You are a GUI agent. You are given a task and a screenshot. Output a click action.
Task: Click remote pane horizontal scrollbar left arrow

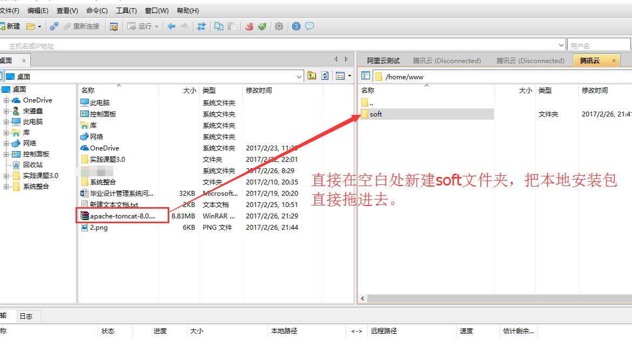point(362,298)
